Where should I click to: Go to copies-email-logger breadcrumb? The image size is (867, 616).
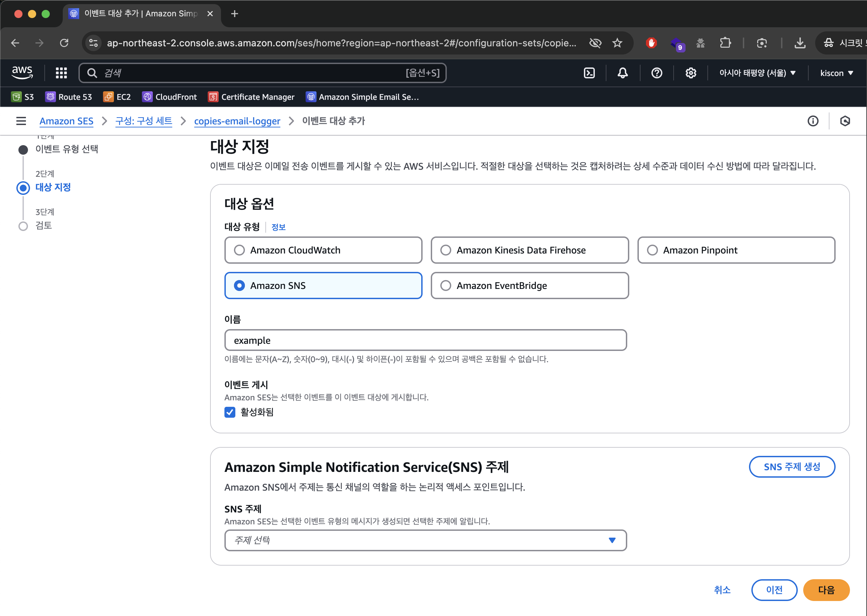237,121
